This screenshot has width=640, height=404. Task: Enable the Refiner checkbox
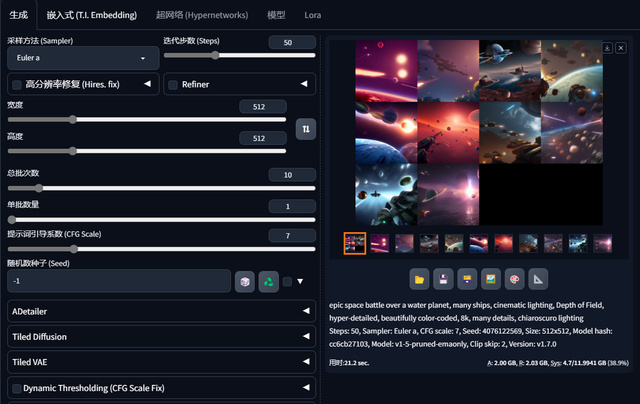[x=173, y=85]
